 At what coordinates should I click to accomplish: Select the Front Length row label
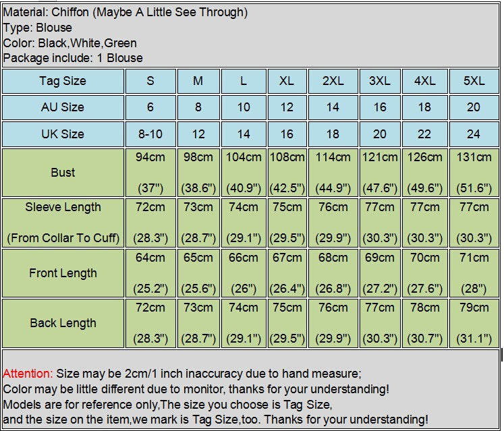point(63,273)
